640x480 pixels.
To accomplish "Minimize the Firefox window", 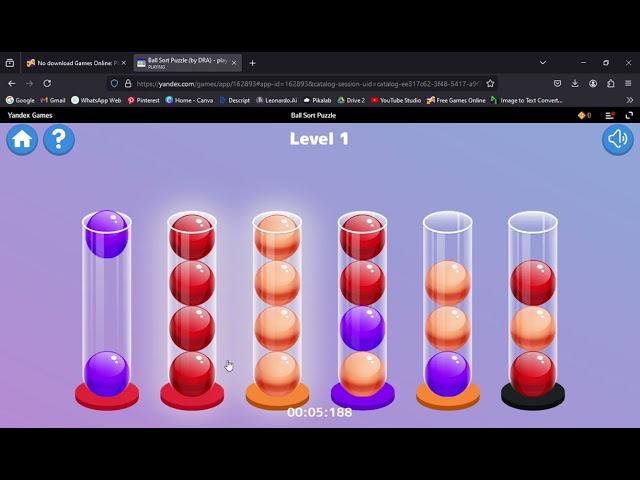I will 583,63.
